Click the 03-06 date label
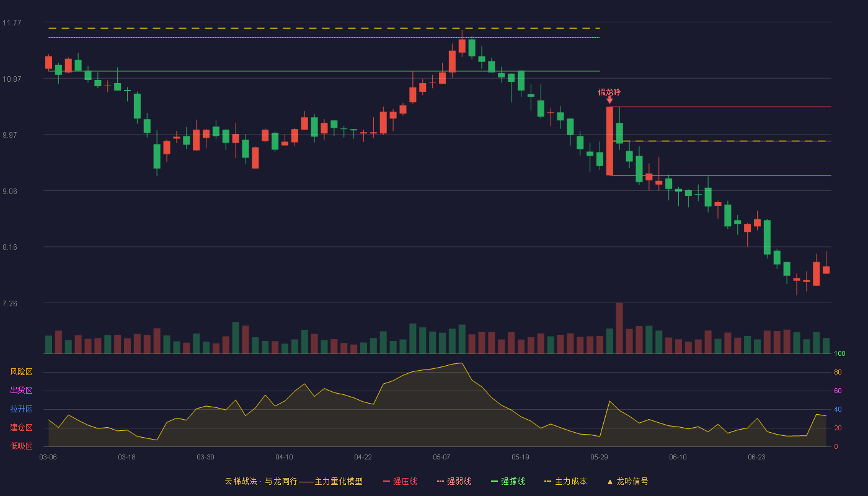Viewport: 868px width, 496px height. pyautogui.click(x=48, y=457)
